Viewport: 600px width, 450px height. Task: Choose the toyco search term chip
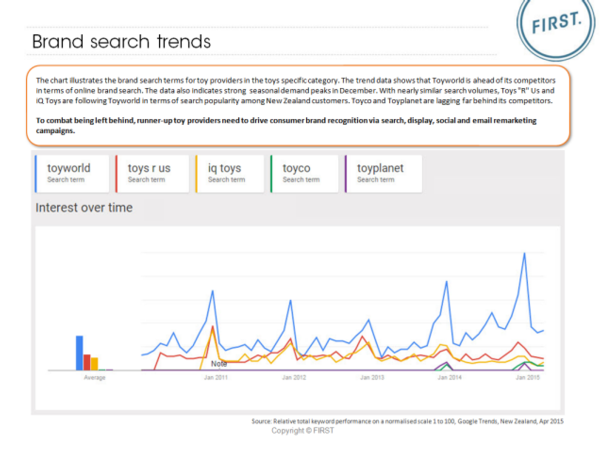tap(304, 172)
